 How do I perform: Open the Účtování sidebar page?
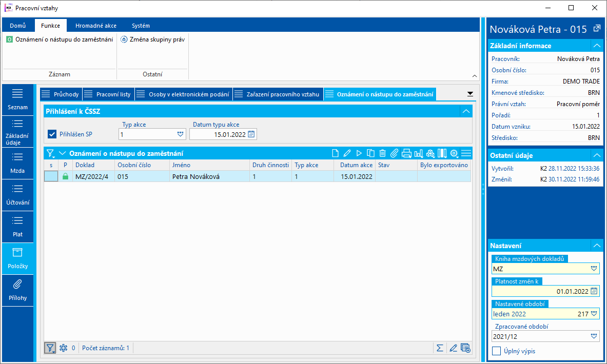pos(18,195)
